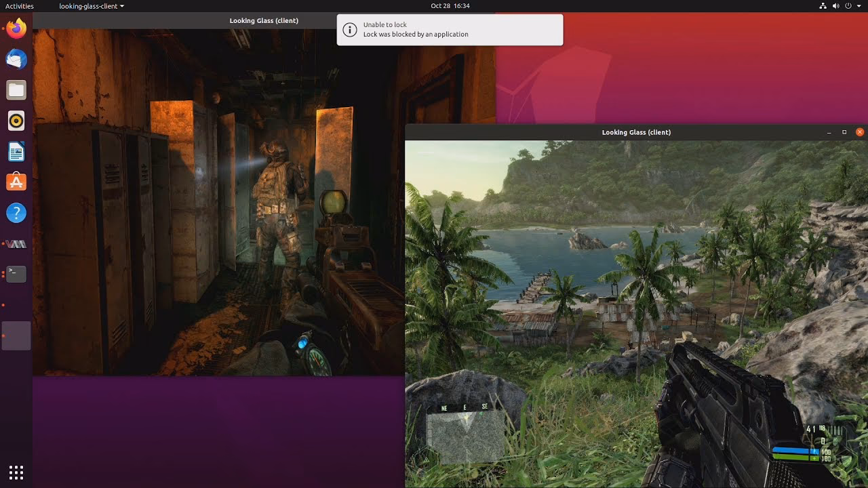Click the volume speaker icon in top bar
This screenshot has width=868, height=488.
click(x=835, y=5)
